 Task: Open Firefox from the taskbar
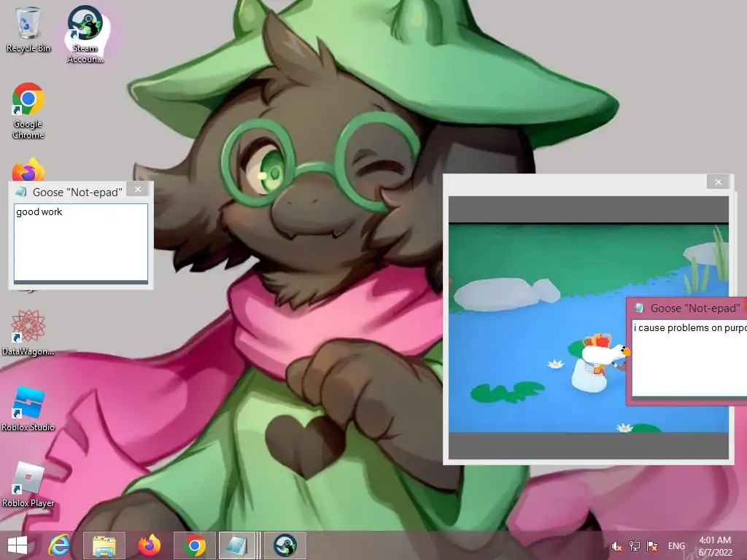point(149,545)
